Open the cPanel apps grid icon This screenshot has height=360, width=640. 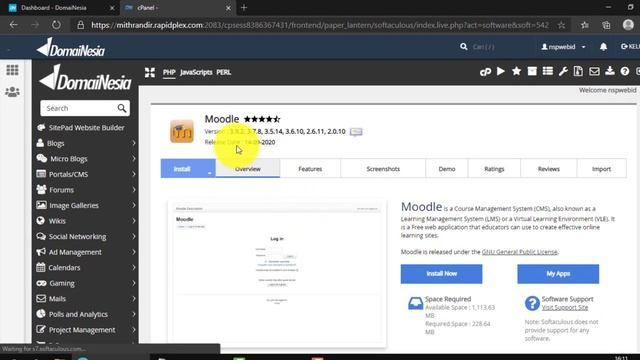pos(12,70)
